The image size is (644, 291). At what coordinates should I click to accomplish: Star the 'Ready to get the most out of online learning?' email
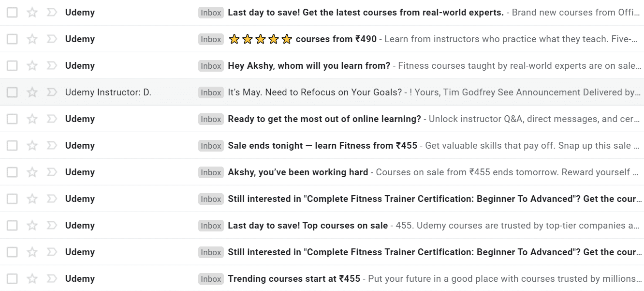coord(32,119)
